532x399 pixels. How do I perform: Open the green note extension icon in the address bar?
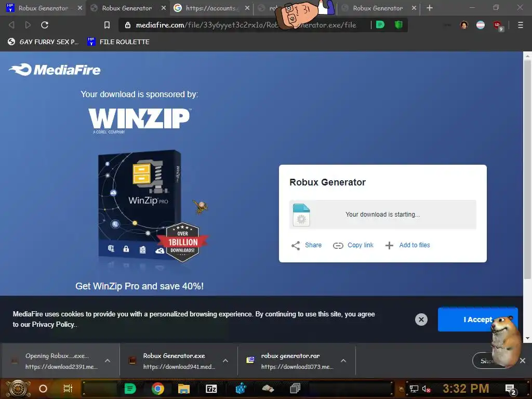[x=380, y=25]
